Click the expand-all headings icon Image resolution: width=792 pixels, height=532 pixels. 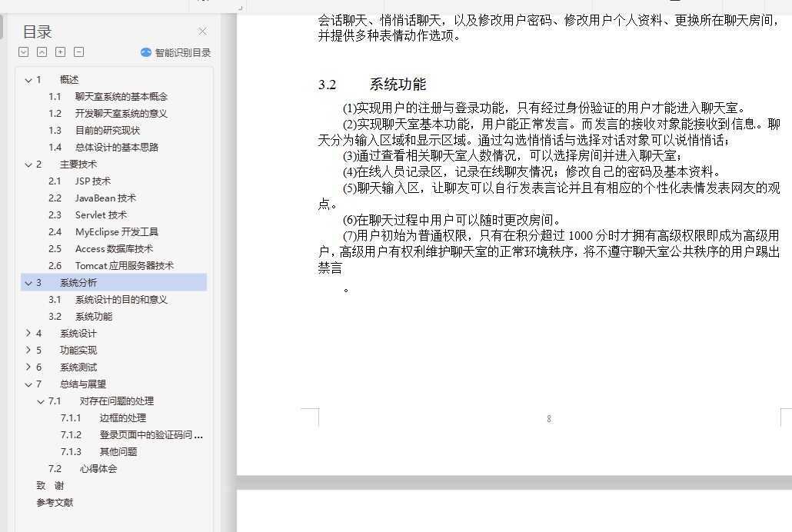23,52
